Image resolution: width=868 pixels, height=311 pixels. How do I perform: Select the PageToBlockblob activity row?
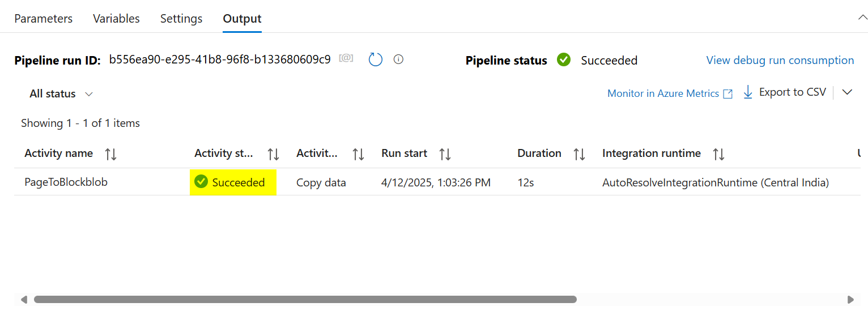pos(66,182)
